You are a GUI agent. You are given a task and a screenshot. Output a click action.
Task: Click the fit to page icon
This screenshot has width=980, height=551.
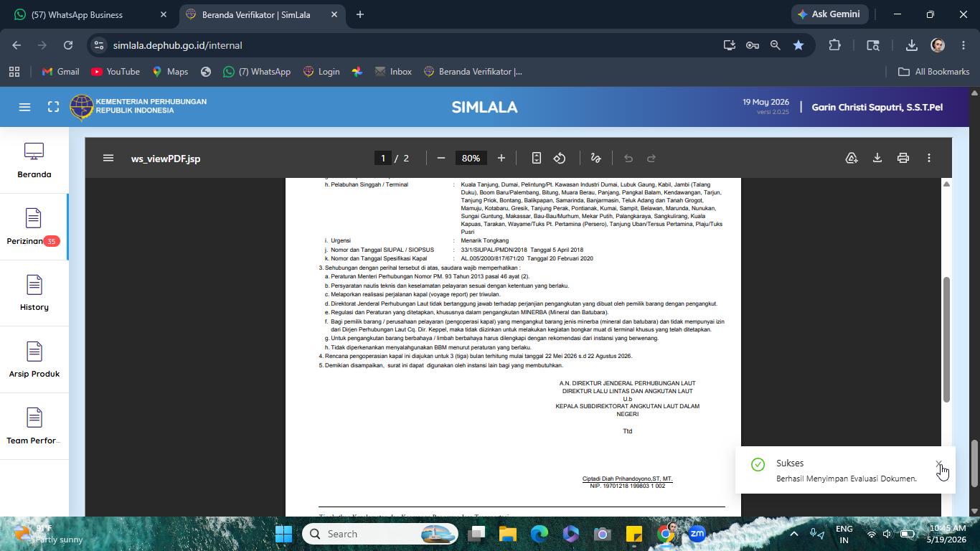point(536,158)
